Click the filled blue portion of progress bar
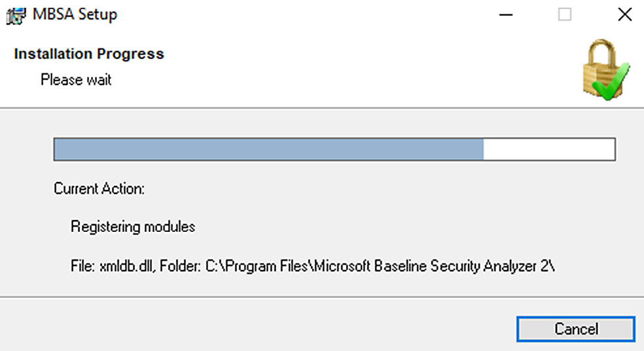This screenshot has height=351, width=644. click(268, 149)
